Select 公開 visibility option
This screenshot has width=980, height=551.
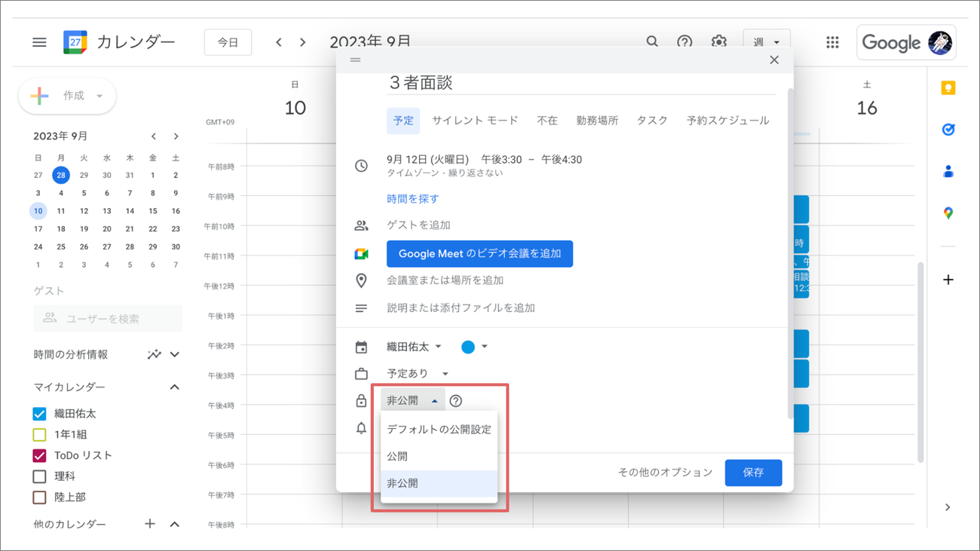[439, 456]
